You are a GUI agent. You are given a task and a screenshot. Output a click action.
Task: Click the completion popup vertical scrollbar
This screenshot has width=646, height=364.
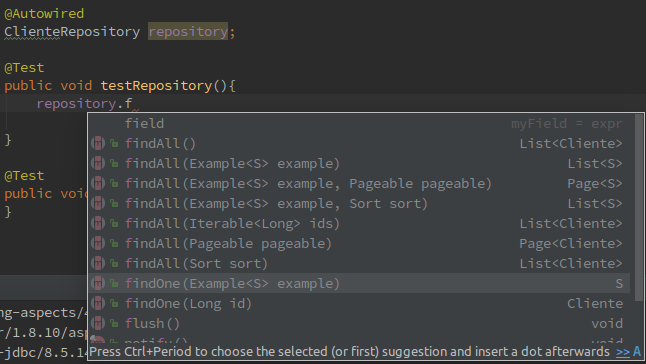click(x=639, y=208)
